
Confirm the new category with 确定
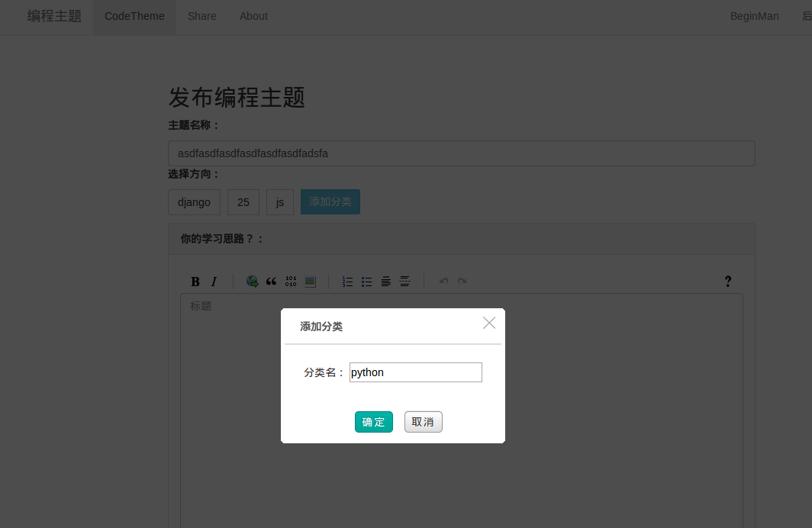tap(374, 422)
